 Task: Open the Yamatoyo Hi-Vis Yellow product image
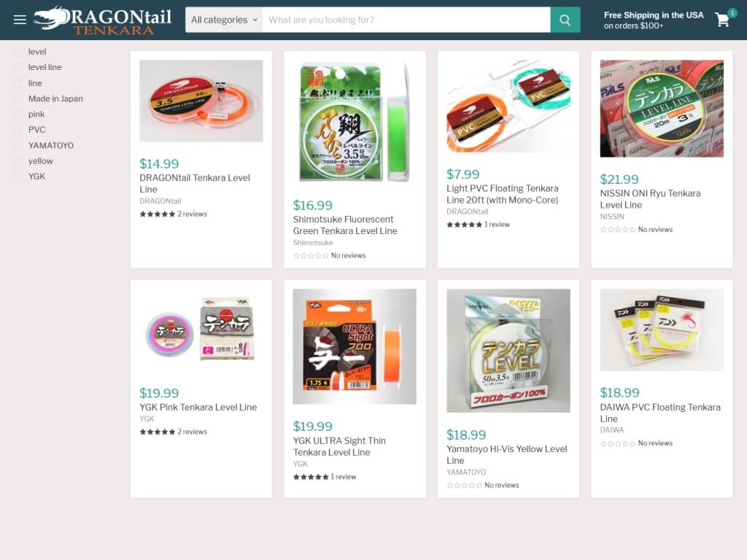click(508, 351)
